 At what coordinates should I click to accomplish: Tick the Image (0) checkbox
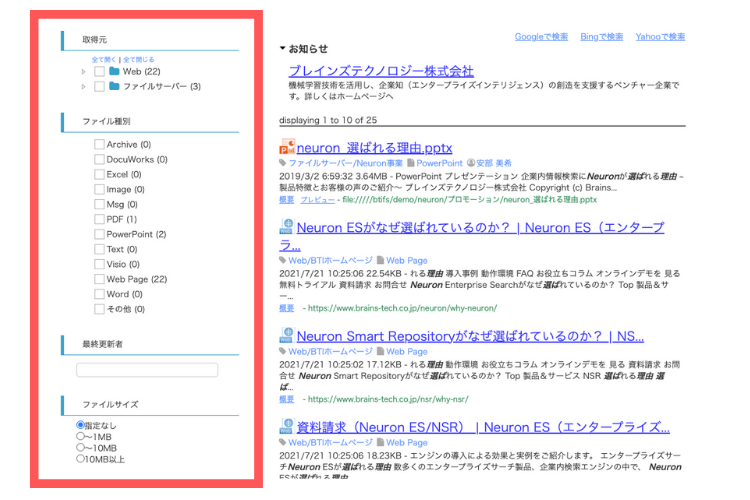[99, 189]
